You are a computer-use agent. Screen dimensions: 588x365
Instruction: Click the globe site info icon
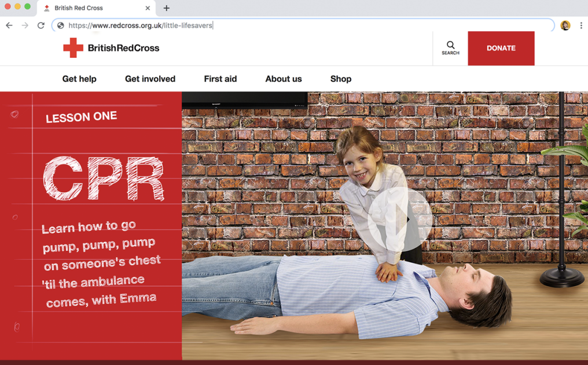(x=60, y=25)
